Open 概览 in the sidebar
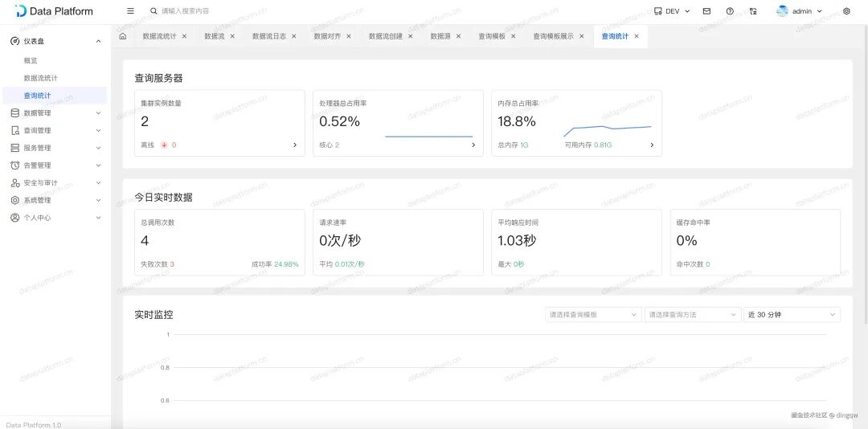868x429 pixels. tap(55, 61)
